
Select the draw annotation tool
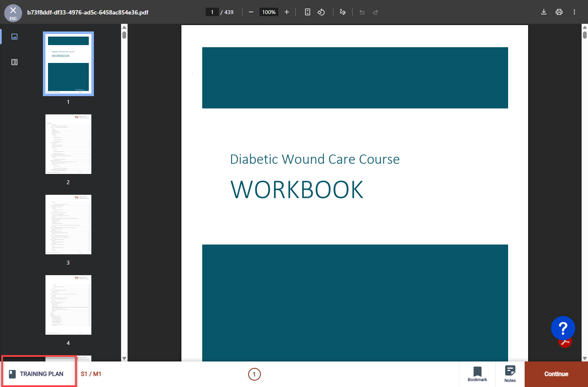(343, 12)
